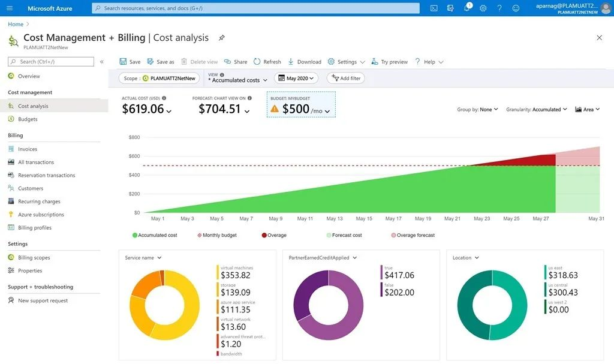Click the Add filter button
614x364 pixels.
point(346,79)
